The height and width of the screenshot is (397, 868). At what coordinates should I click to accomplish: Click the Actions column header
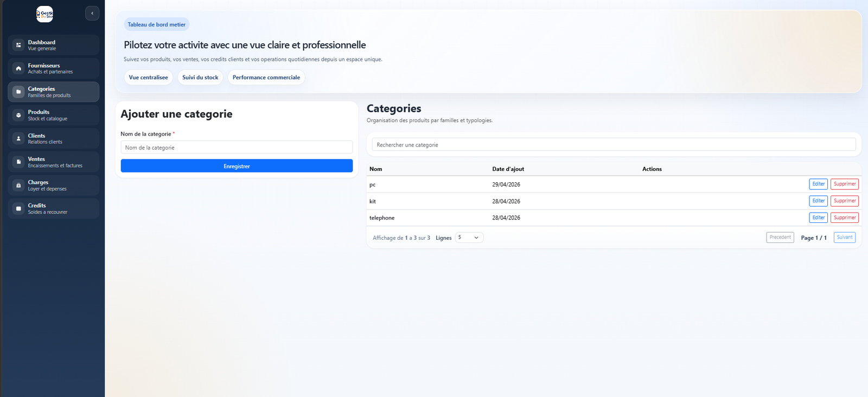tap(652, 169)
